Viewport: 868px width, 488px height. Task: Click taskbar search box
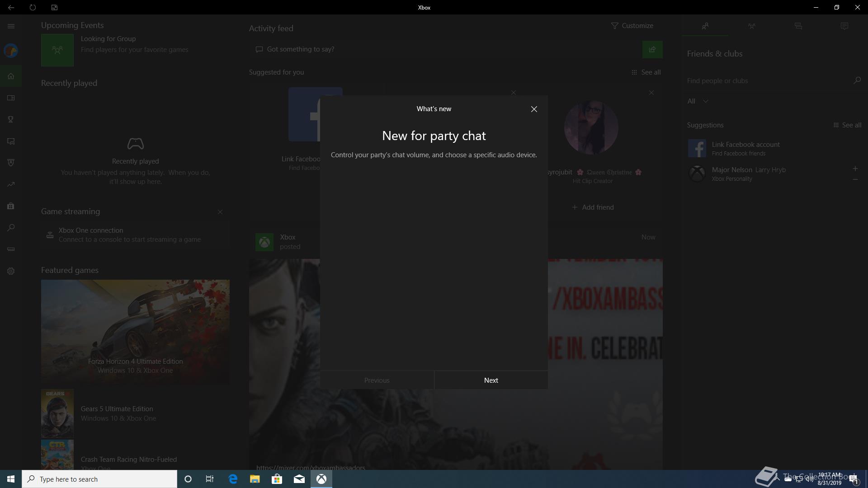click(x=99, y=479)
